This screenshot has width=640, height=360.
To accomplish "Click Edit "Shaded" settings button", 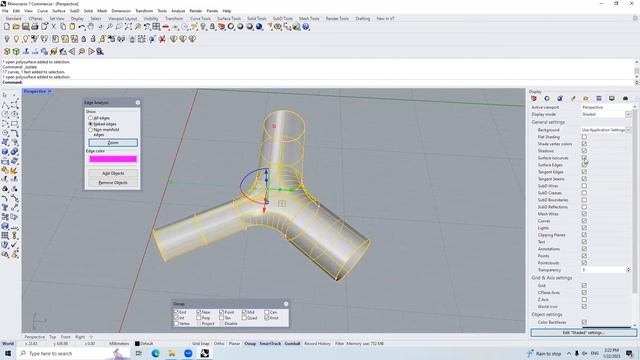I will [x=583, y=333].
